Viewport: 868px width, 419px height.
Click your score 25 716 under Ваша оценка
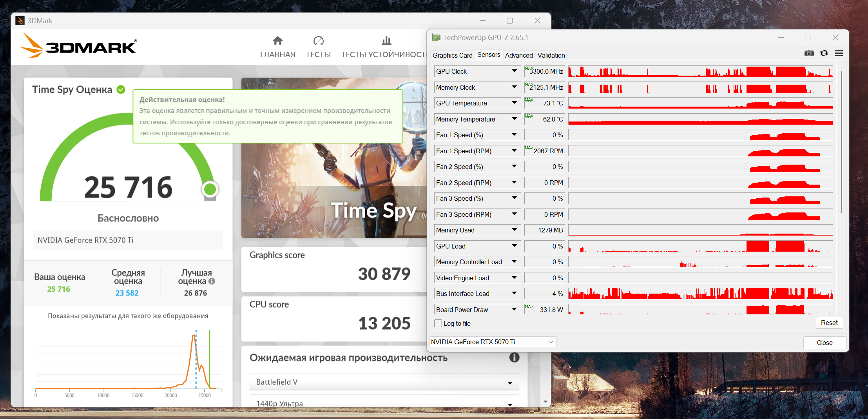pyautogui.click(x=58, y=289)
